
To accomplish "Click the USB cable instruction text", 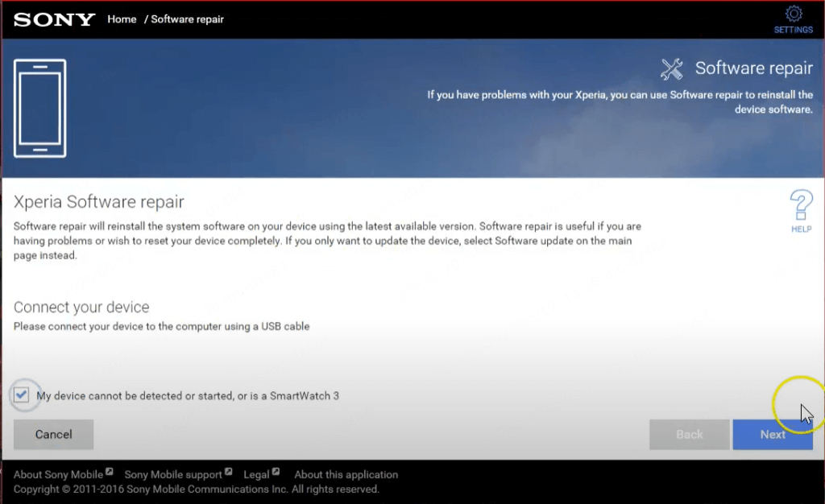I will [161, 326].
